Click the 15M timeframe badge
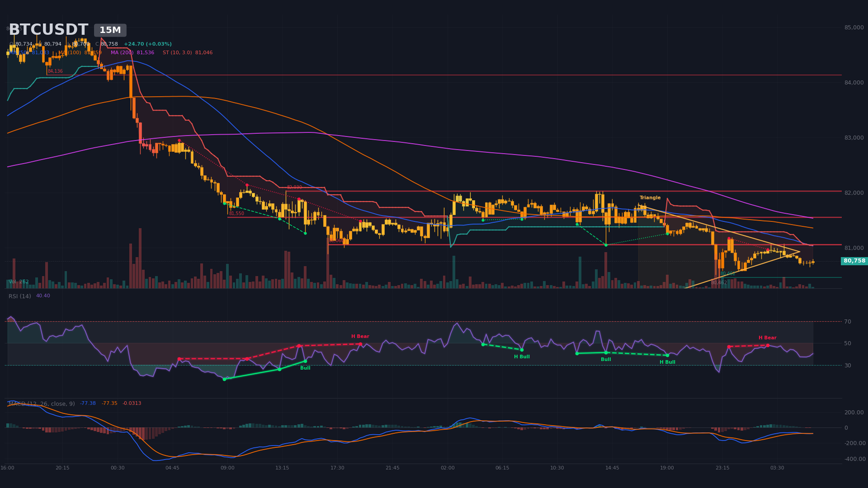Screen dimensions: 868x488 (110, 30)
